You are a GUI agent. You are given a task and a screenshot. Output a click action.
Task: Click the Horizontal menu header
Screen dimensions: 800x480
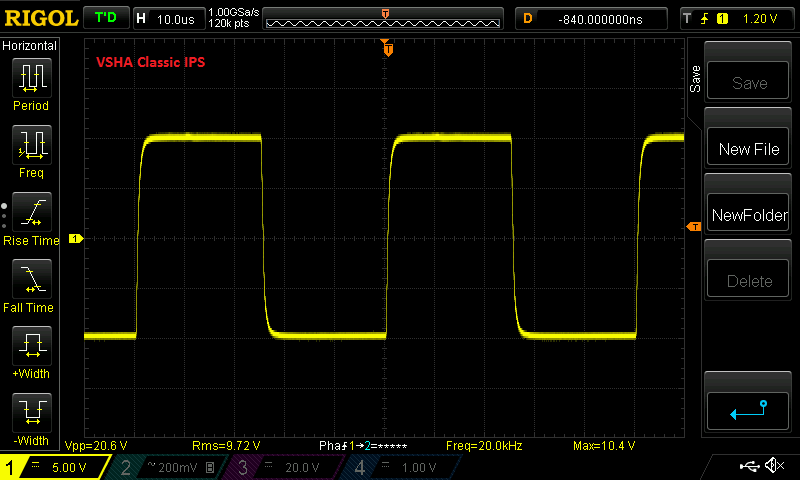point(30,45)
